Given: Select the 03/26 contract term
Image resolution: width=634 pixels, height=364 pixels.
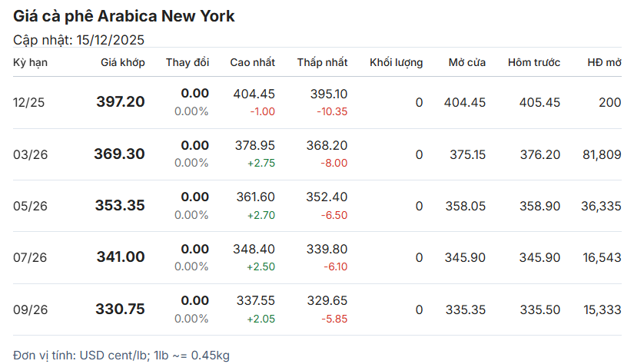Looking at the screenshot, I should 31,154.
